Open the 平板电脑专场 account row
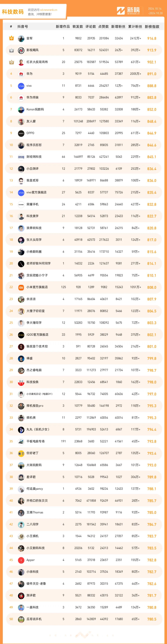 (x=84, y=442)
